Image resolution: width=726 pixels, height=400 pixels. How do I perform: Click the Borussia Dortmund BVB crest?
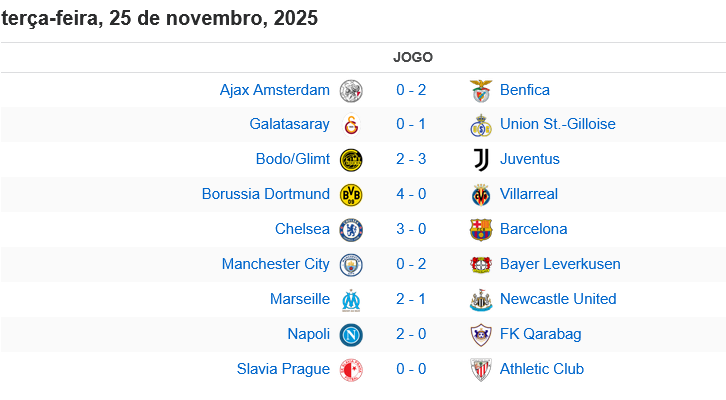(x=351, y=195)
